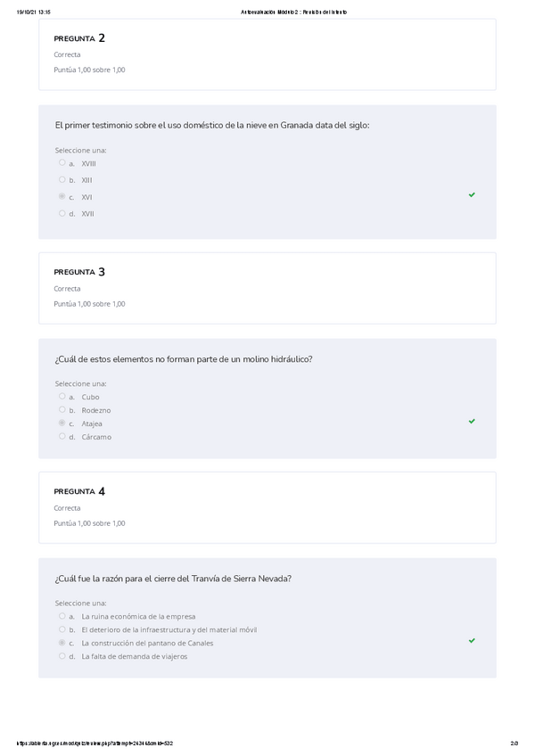The height and width of the screenshot is (756, 535).
Task: Select the Cubo radio option
Action: tap(62, 397)
